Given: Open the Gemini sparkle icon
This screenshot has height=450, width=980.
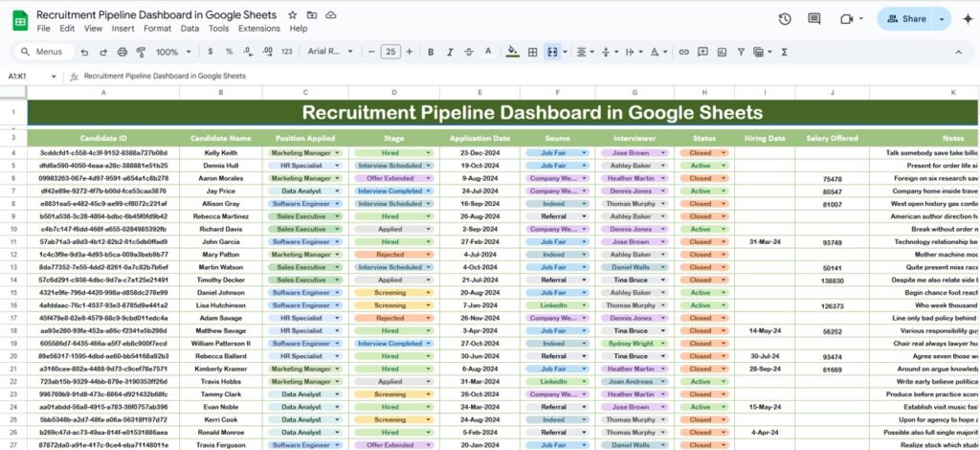Looking at the screenshot, I should coord(968,19).
